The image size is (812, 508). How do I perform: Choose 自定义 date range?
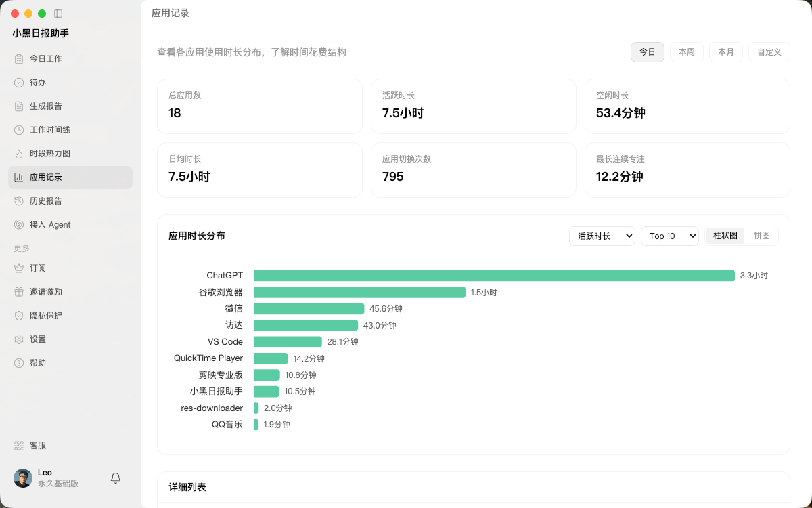[x=769, y=52]
